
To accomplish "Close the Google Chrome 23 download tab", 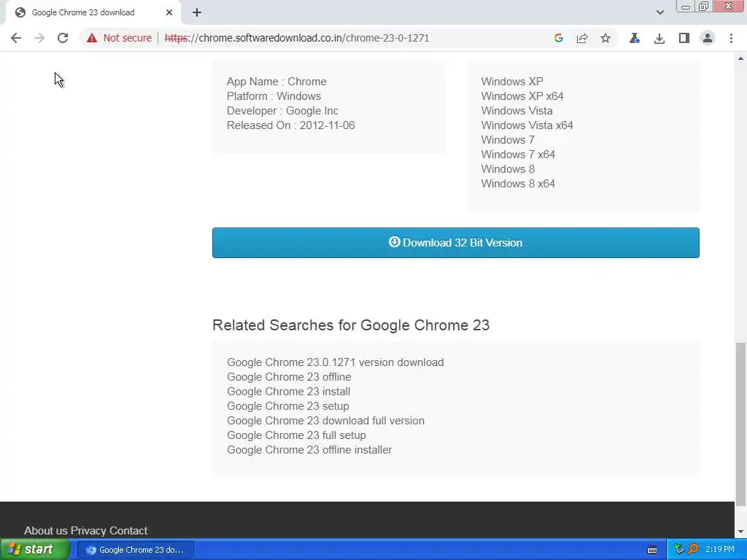I will (x=169, y=12).
